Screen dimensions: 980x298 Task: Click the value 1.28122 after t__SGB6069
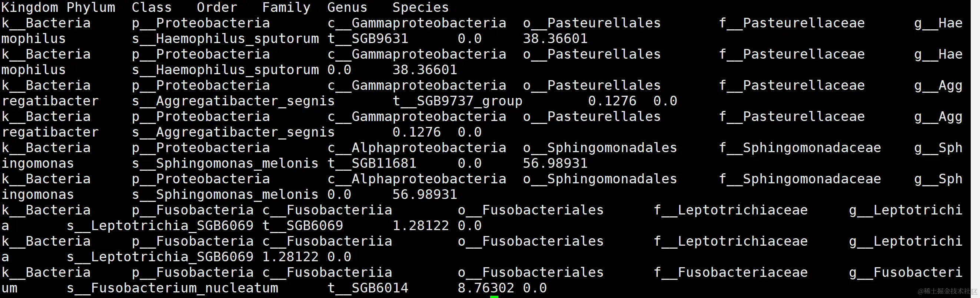[421, 226]
